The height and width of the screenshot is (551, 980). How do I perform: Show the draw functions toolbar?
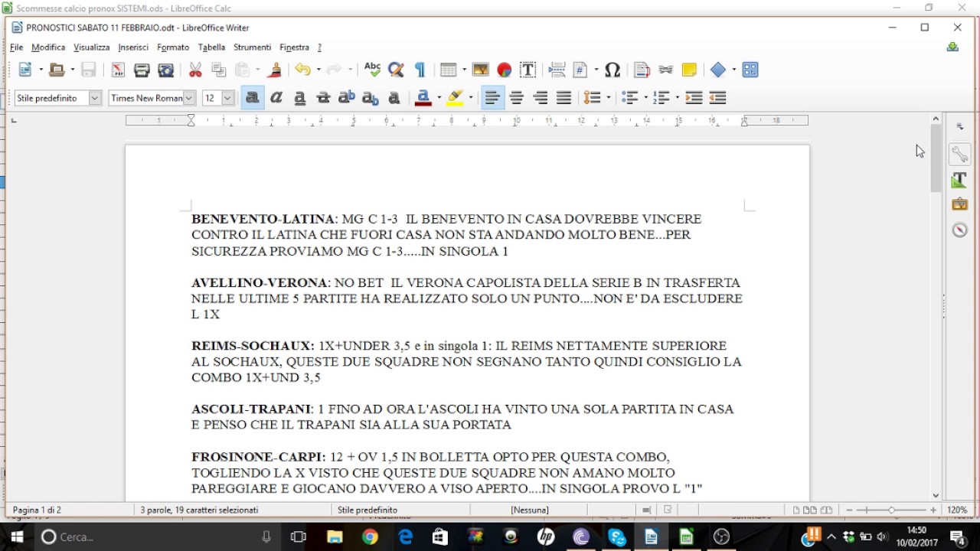coord(750,70)
